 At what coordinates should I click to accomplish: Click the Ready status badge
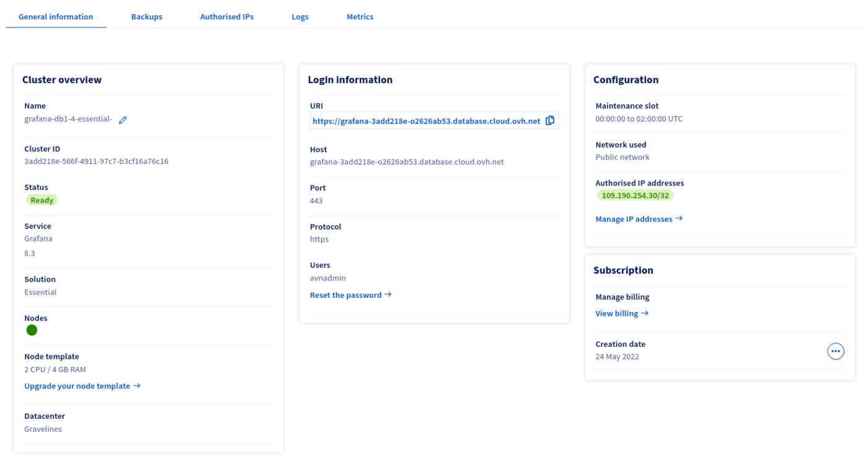42,200
